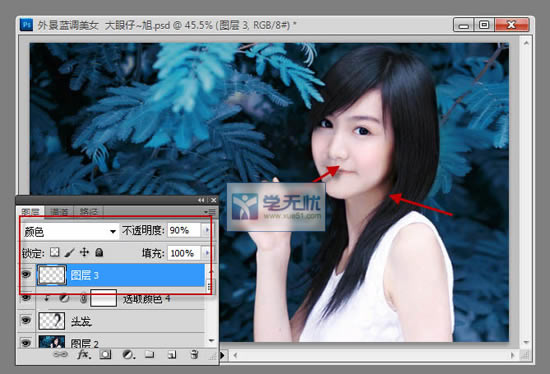Select the 选取颜色 4 layer name
The height and width of the screenshot is (374, 550).
[x=147, y=299]
